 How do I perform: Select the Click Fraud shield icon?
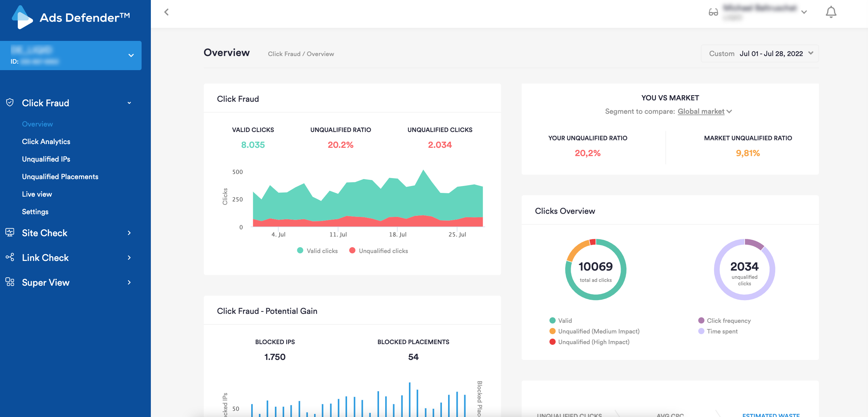coord(10,102)
